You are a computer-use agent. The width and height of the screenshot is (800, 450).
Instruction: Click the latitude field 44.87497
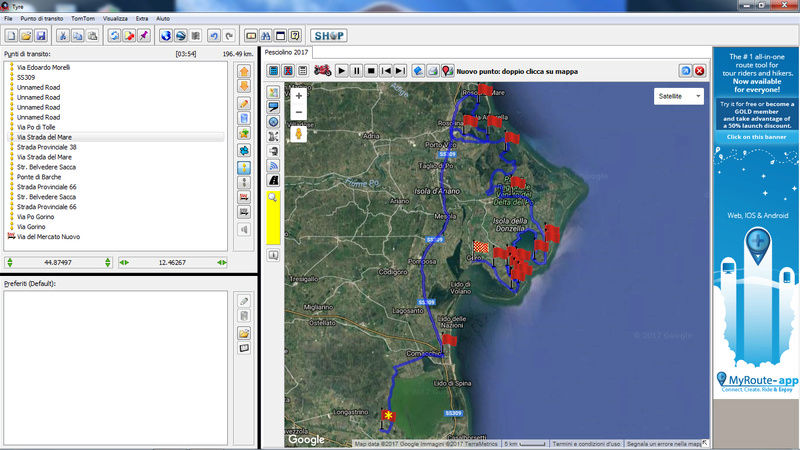58,262
